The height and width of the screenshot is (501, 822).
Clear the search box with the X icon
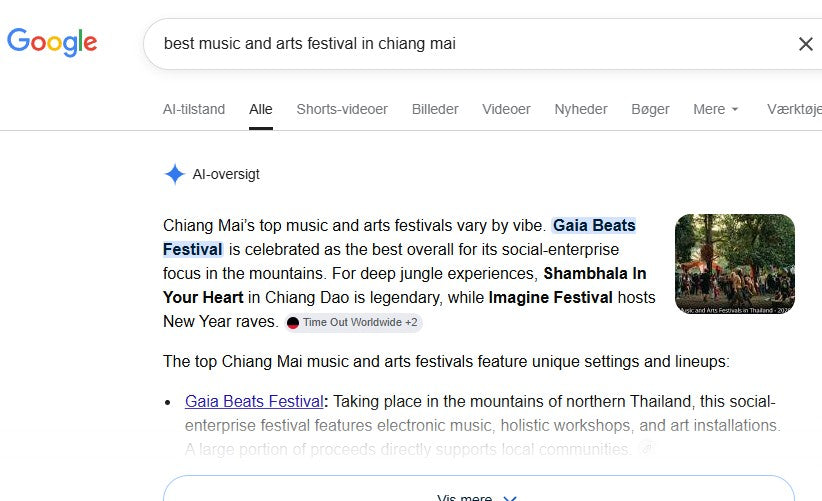[806, 44]
